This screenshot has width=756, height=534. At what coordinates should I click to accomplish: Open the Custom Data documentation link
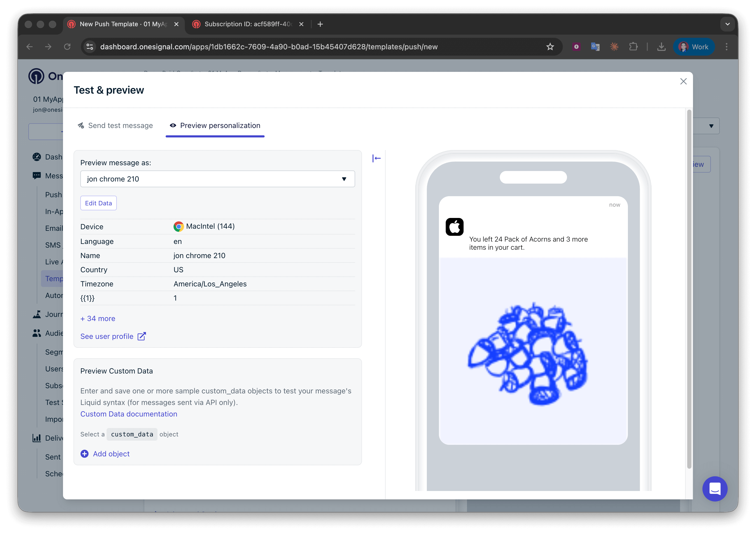point(129,414)
